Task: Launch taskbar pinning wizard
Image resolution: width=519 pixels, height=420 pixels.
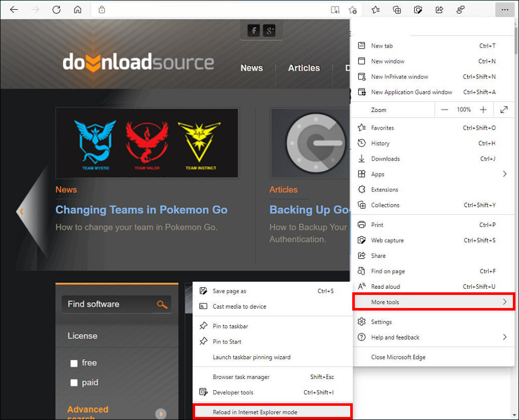Action: tap(273, 357)
